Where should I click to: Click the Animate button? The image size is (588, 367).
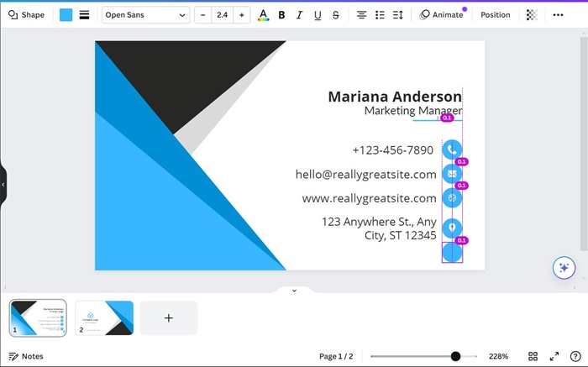click(x=441, y=15)
